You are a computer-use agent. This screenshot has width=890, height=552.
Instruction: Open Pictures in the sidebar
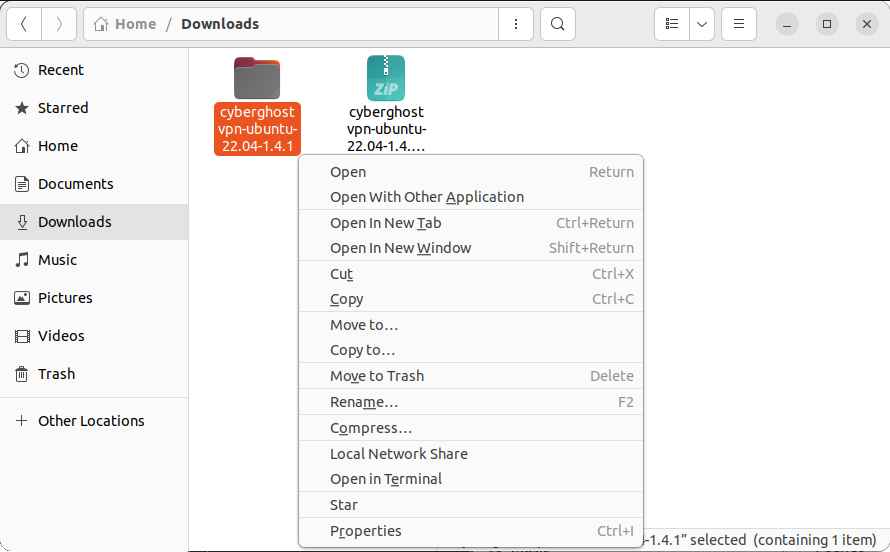[94, 298]
